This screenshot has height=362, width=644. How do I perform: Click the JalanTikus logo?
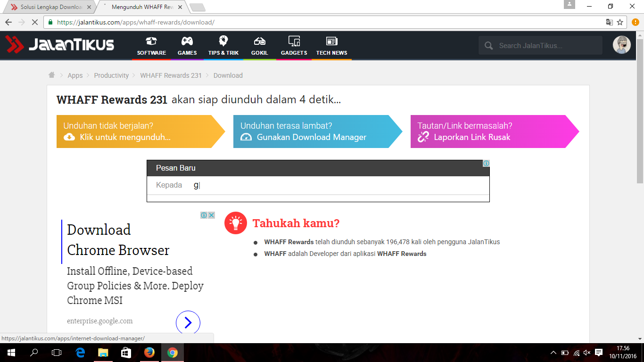(x=60, y=44)
